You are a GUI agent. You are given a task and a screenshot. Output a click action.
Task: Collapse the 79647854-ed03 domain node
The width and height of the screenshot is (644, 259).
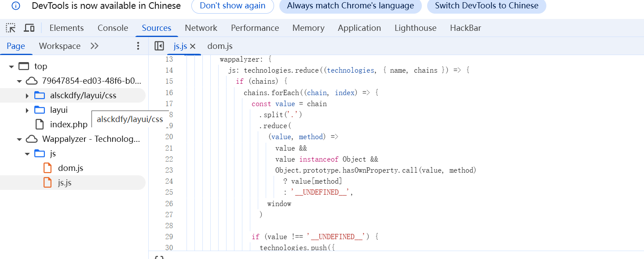tap(19, 81)
